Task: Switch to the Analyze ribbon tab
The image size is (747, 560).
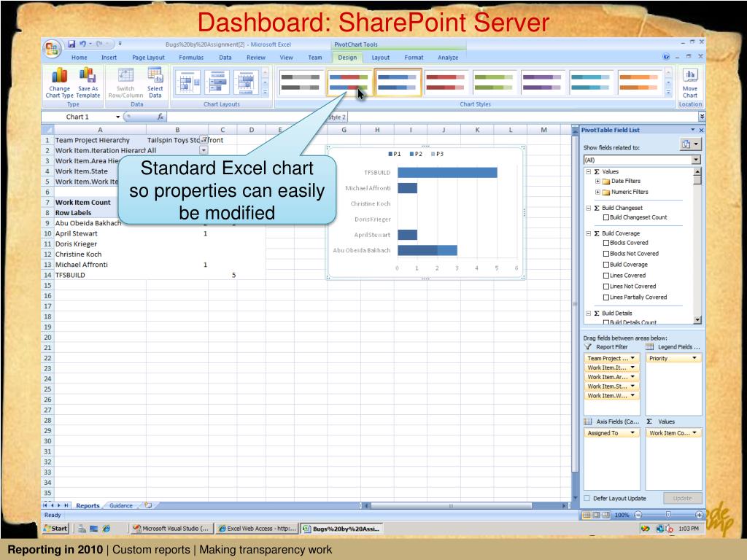Action: pyautogui.click(x=448, y=57)
